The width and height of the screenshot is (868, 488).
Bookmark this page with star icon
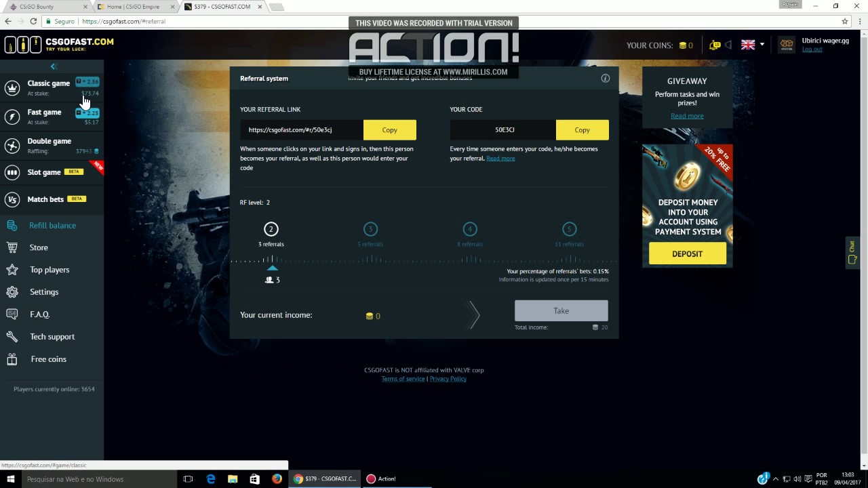click(x=844, y=22)
